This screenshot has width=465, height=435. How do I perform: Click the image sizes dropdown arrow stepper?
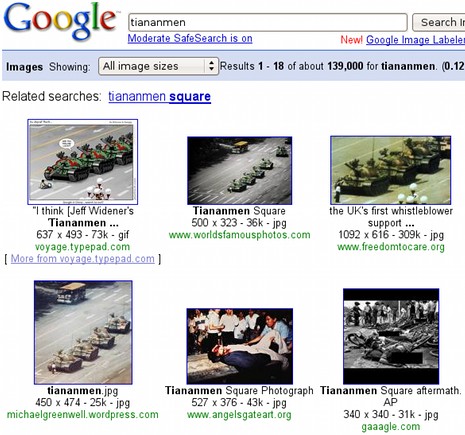211,66
